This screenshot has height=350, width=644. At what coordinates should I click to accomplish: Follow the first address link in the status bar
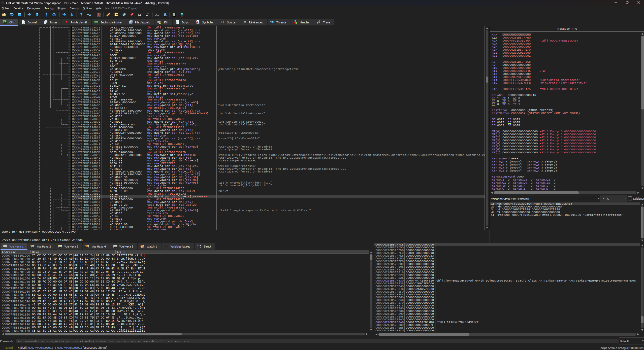tap(41, 348)
